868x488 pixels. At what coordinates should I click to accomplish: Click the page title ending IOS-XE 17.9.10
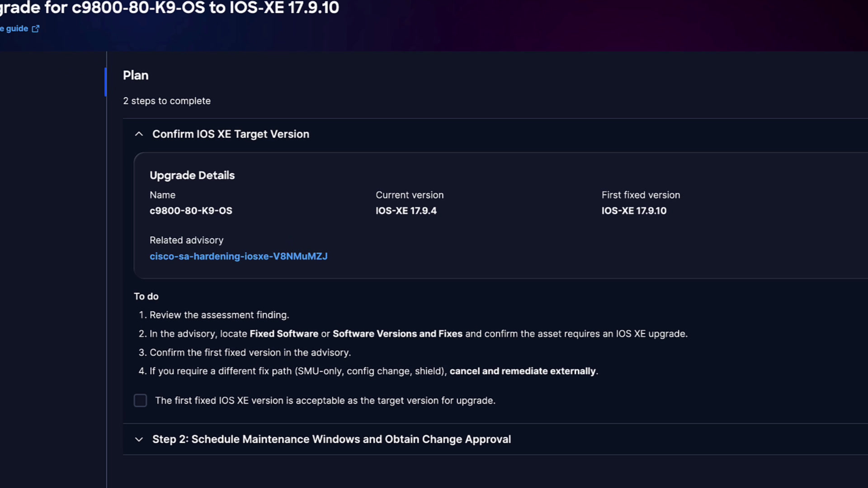click(x=170, y=8)
